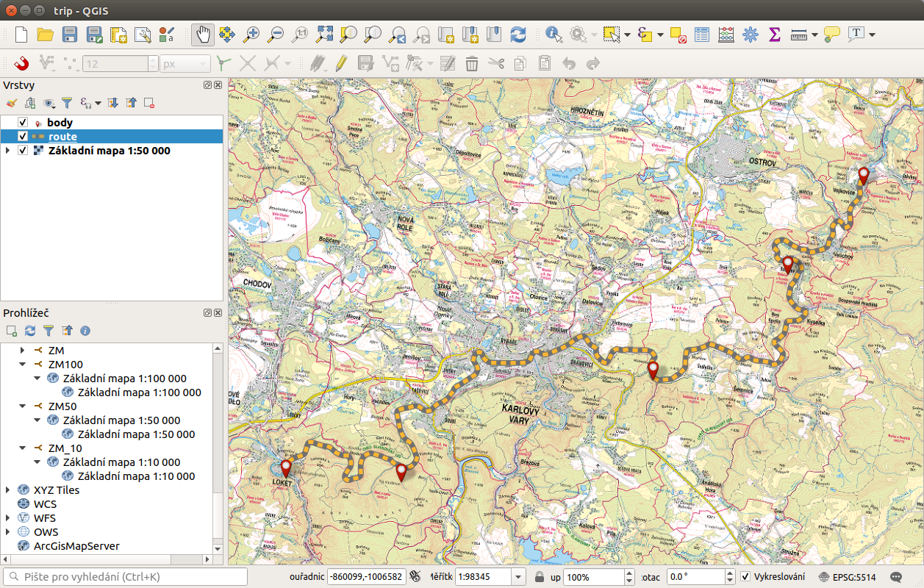Viewport: 924px width, 588px height.
Task: Select the ArcGisMapServer browser entry
Action: 76,546
